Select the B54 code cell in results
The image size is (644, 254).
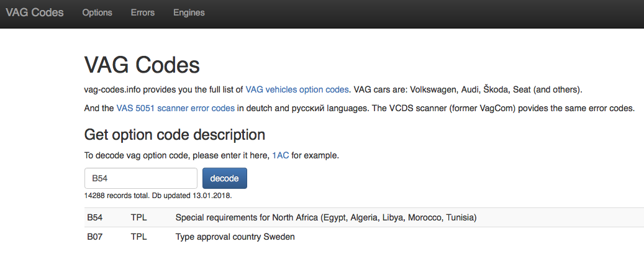pos(94,218)
